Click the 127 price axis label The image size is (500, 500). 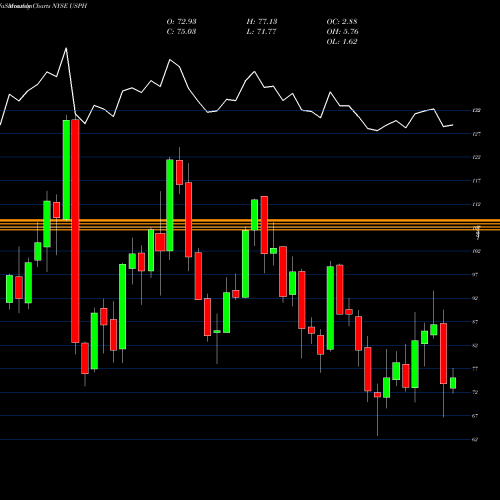coord(477,134)
